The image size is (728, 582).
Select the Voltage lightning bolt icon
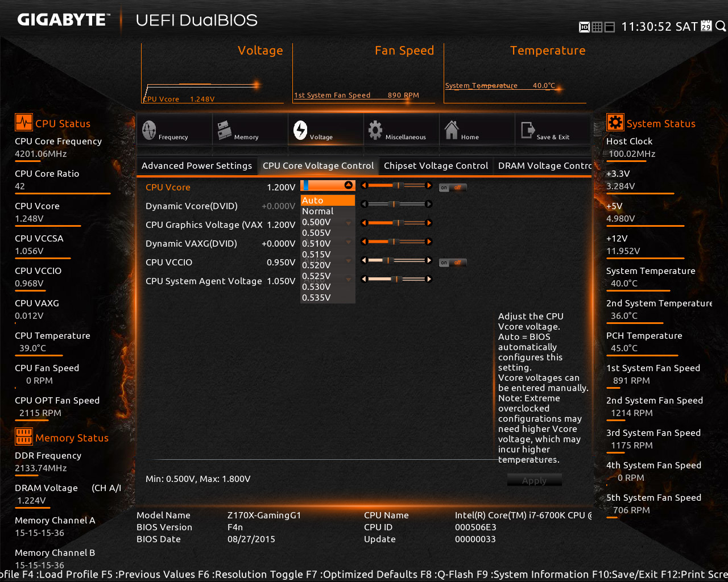300,130
